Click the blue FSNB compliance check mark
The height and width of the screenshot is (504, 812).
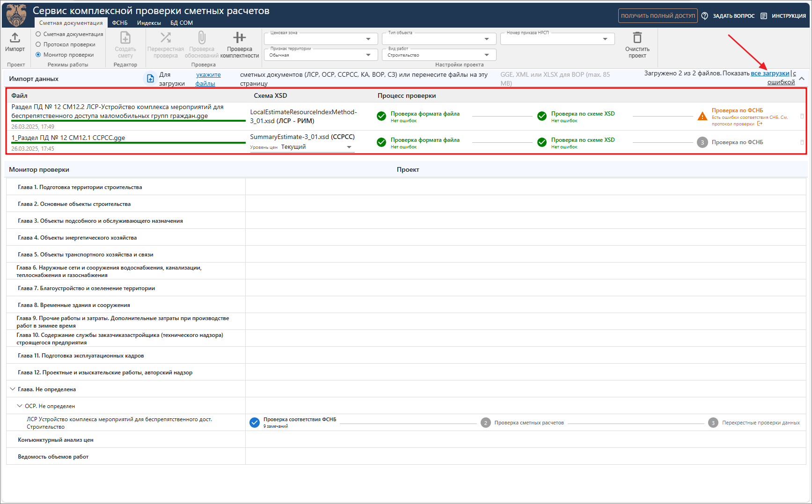tap(255, 423)
